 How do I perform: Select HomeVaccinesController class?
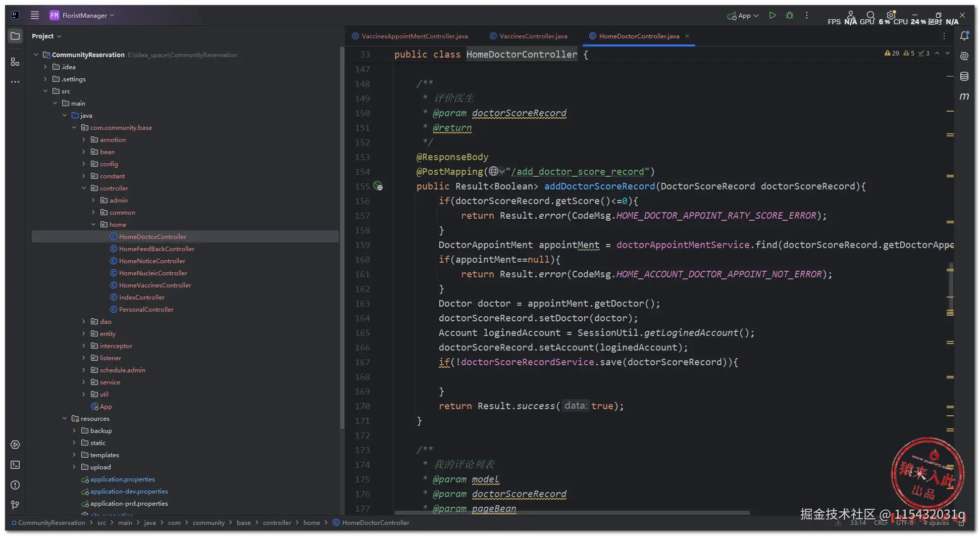pos(155,285)
